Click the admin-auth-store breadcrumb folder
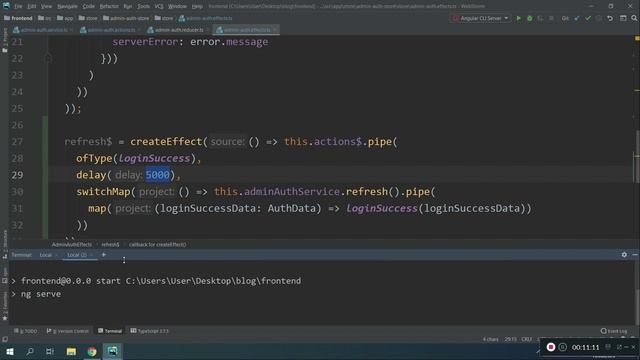 pyautogui.click(x=126, y=18)
